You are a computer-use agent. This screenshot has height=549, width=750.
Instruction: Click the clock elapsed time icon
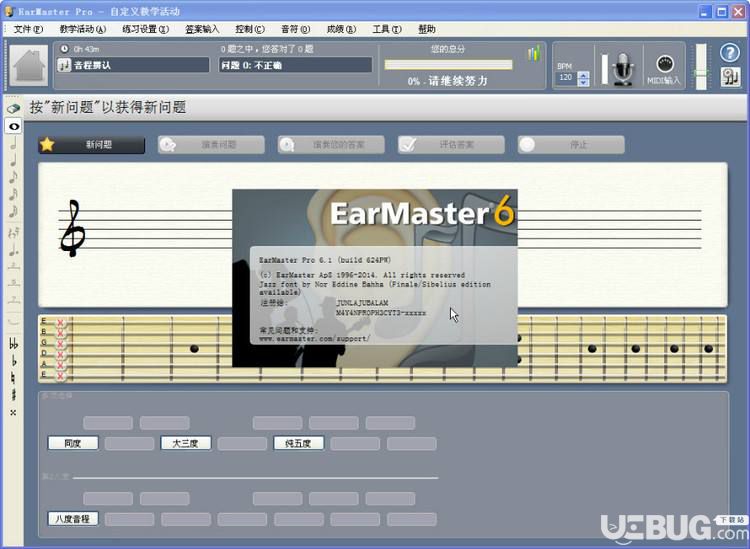click(x=64, y=49)
